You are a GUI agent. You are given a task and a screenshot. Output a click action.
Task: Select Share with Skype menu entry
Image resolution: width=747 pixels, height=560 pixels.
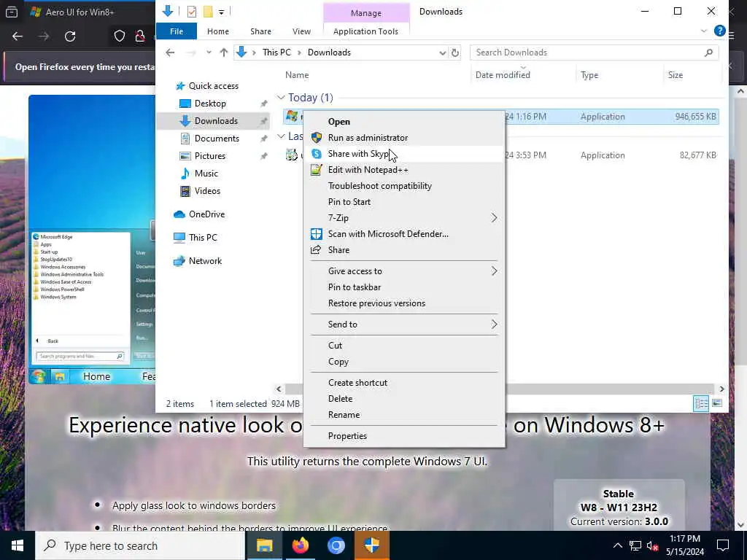(x=360, y=154)
